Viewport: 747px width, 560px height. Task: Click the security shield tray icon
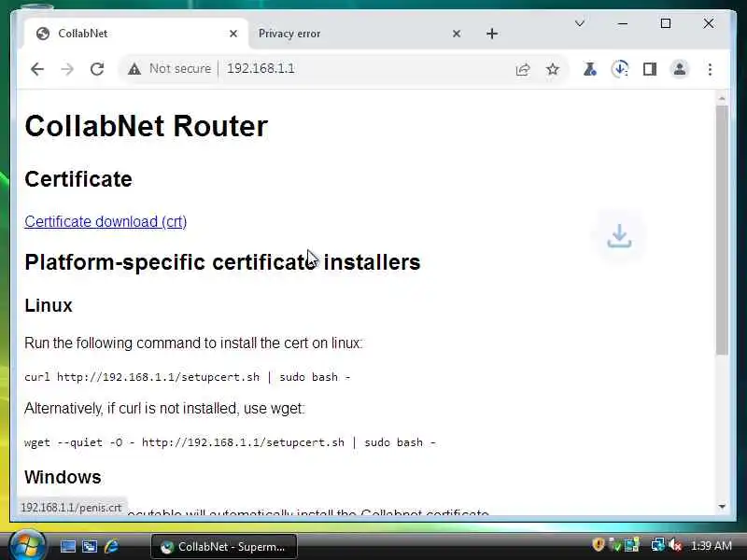pyautogui.click(x=599, y=545)
